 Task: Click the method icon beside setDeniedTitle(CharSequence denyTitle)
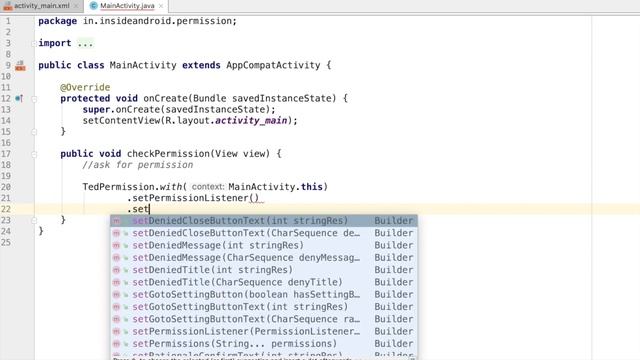[x=116, y=282]
